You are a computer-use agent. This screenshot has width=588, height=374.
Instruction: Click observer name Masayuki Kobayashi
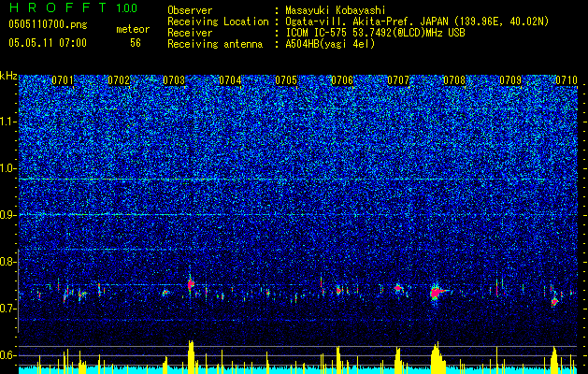[x=336, y=11]
